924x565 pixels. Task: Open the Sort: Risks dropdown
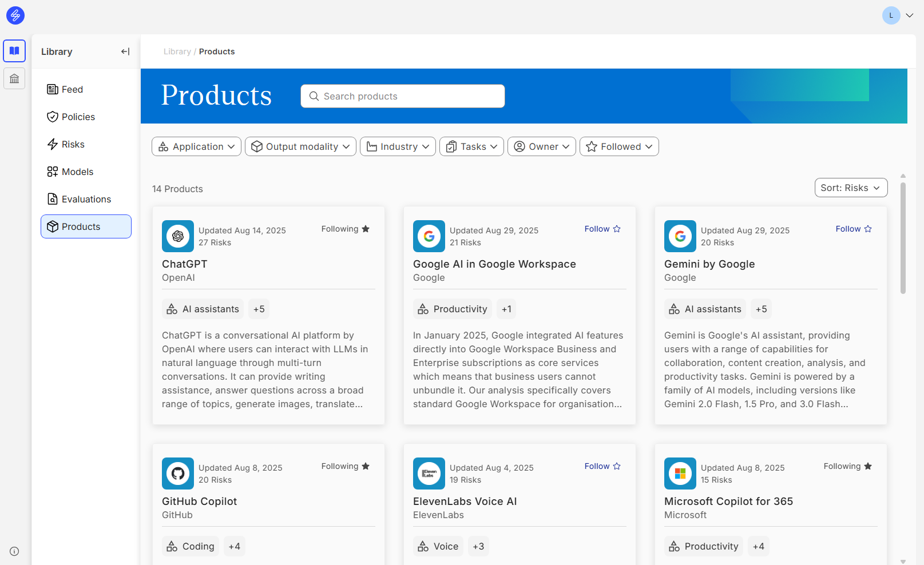[851, 188]
